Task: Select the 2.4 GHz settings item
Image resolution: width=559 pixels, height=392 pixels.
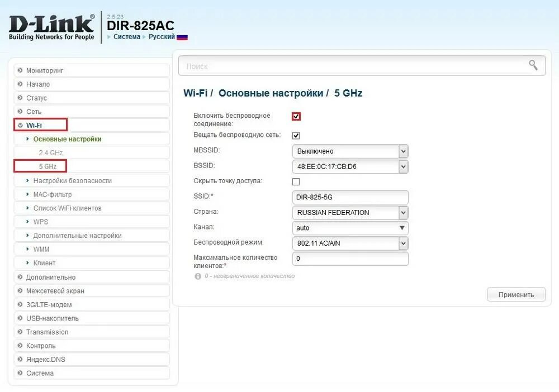Action: tap(92, 152)
